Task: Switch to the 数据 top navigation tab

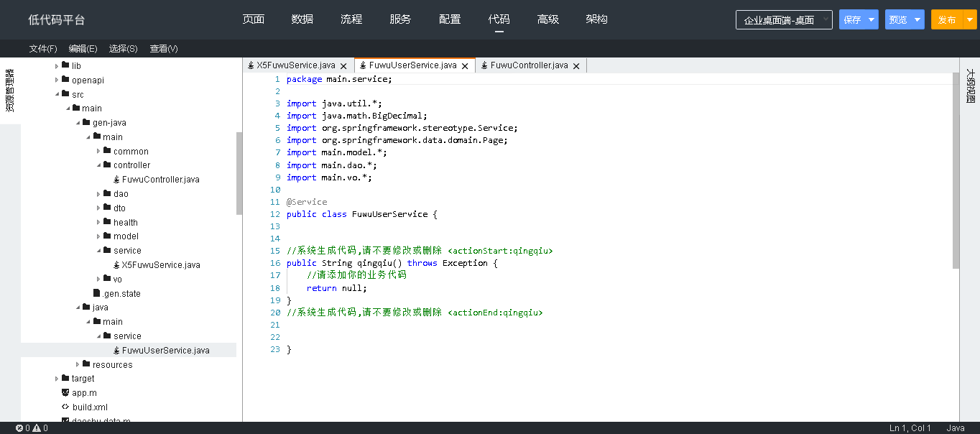Action: click(x=302, y=19)
